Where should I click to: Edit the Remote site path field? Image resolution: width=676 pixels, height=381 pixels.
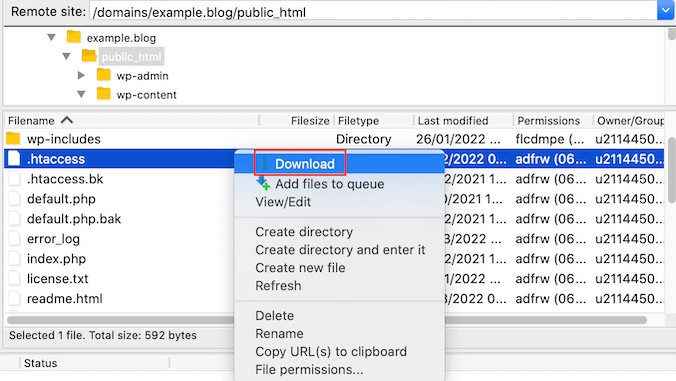click(x=373, y=12)
